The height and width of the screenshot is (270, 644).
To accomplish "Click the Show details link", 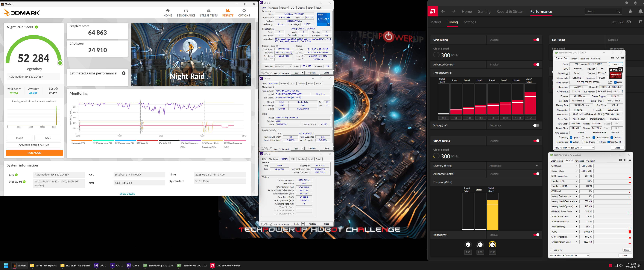I will point(127,194).
